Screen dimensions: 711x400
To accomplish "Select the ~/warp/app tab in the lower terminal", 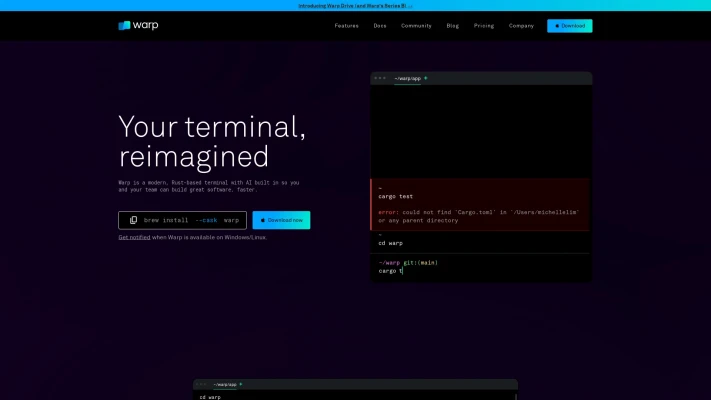I will click(225, 384).
